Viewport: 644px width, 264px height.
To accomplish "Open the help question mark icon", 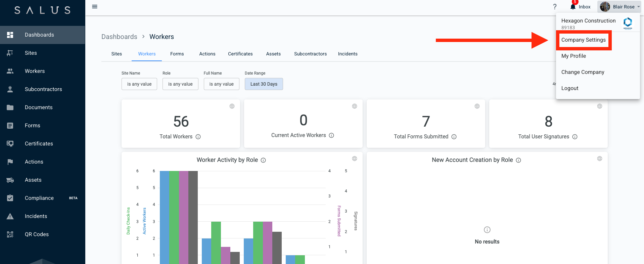I will tap(555, 7).
